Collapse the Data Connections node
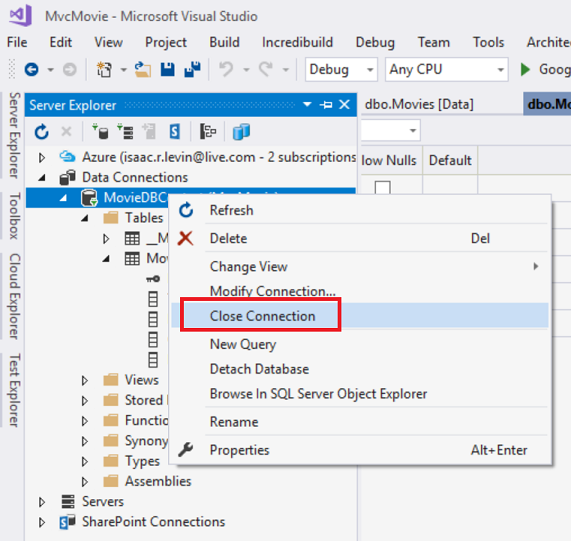571x541 pixels. [42, 178]
